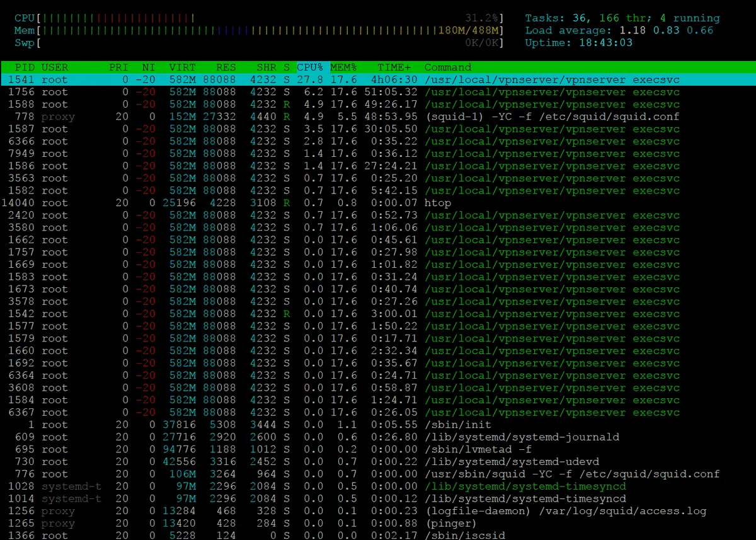
Task: Select the systemd-journald process row
Action: 378,437
